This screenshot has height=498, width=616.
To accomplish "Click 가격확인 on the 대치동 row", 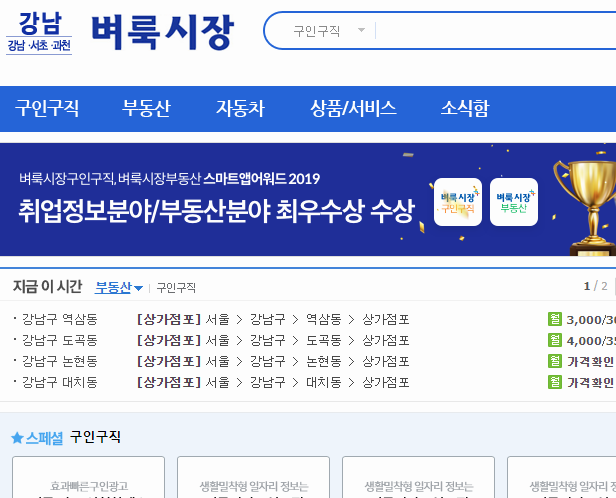I will [x=590, y=383].
